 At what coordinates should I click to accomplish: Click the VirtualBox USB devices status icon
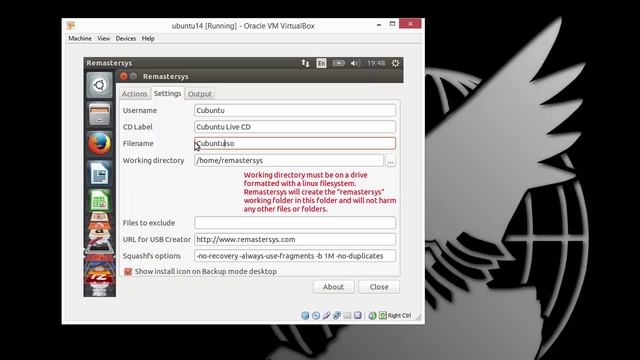(326, 316)
